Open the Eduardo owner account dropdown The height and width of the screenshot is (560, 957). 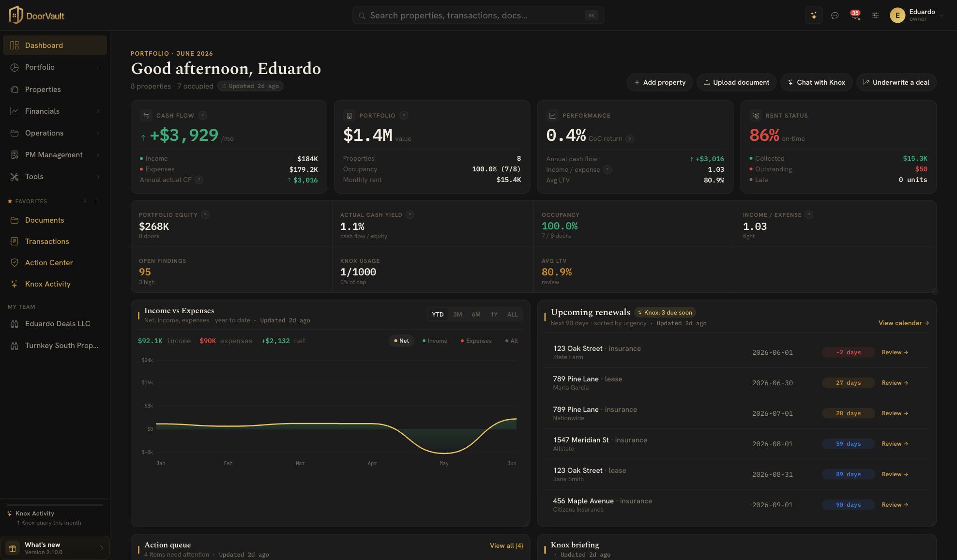[917, 15]
